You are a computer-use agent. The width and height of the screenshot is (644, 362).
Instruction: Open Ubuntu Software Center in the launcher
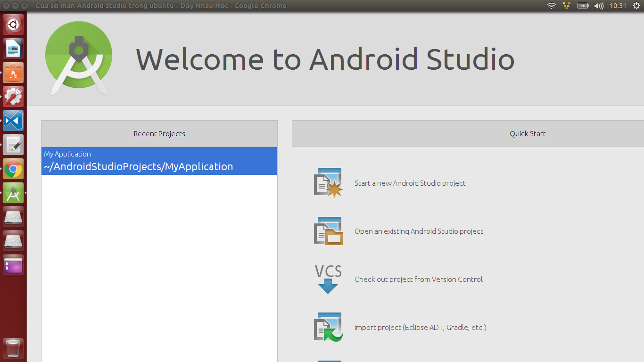[13, 73]
